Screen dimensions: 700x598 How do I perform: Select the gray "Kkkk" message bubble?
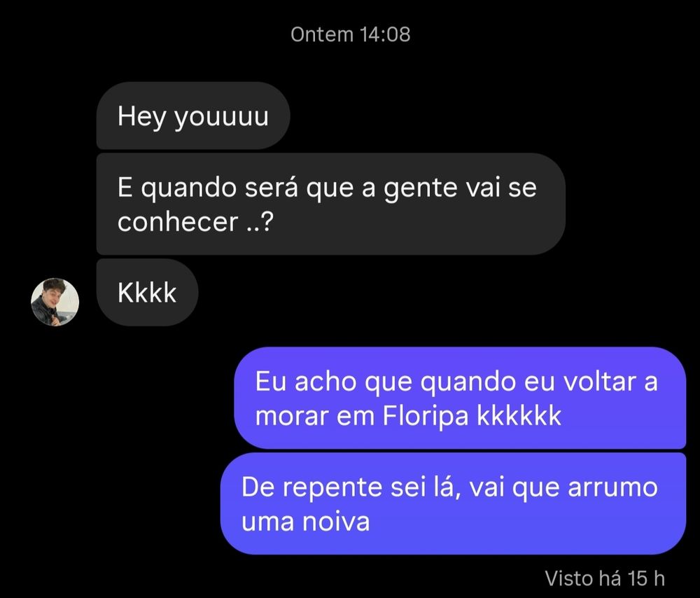point(147,293)
